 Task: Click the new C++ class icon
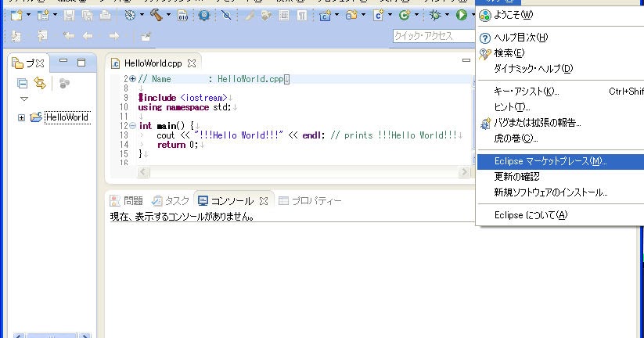point(405,16)
